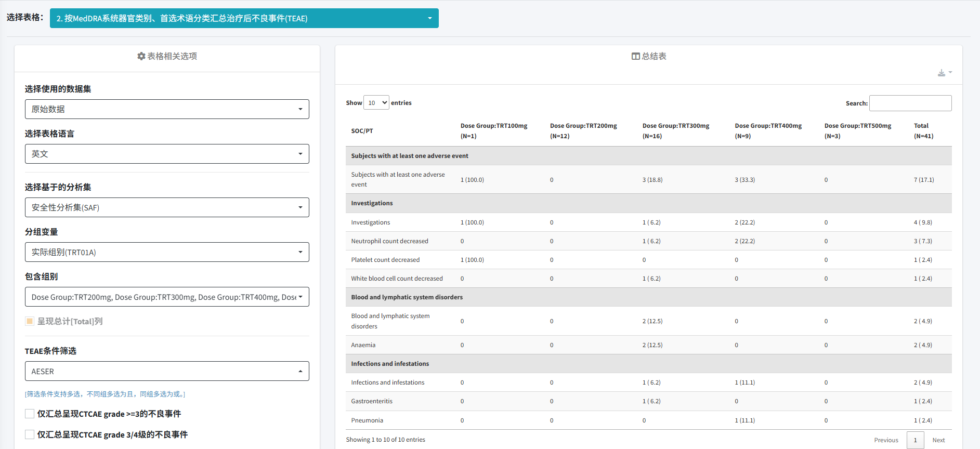Sort by the SOC/PT column header
The height and width of the screenshot is (449, 980).
[362, 131]
